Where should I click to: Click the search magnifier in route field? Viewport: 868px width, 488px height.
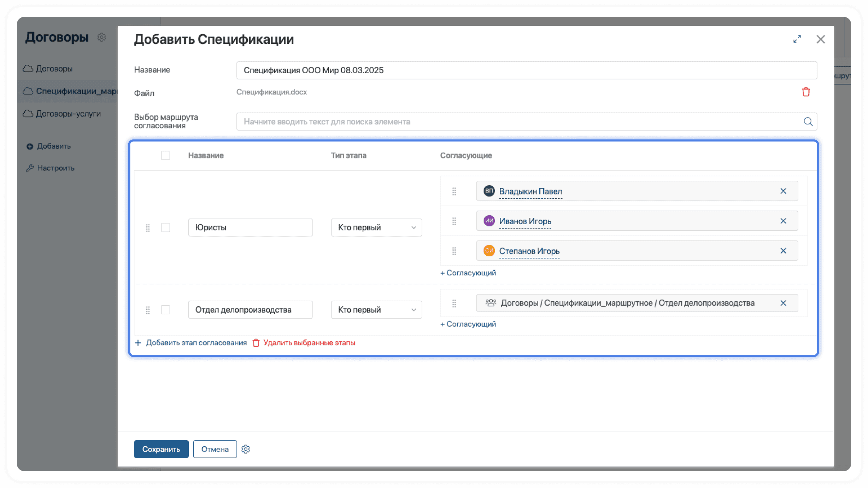[808, 122]
